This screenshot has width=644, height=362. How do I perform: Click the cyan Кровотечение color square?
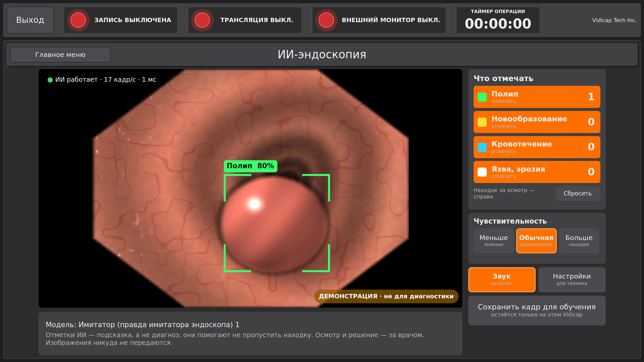(x=482, y=147)
